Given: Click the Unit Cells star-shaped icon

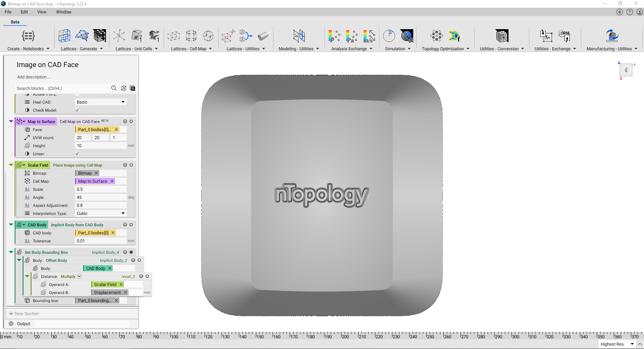Looking at the screenshot, I should (x=119, y=36).
